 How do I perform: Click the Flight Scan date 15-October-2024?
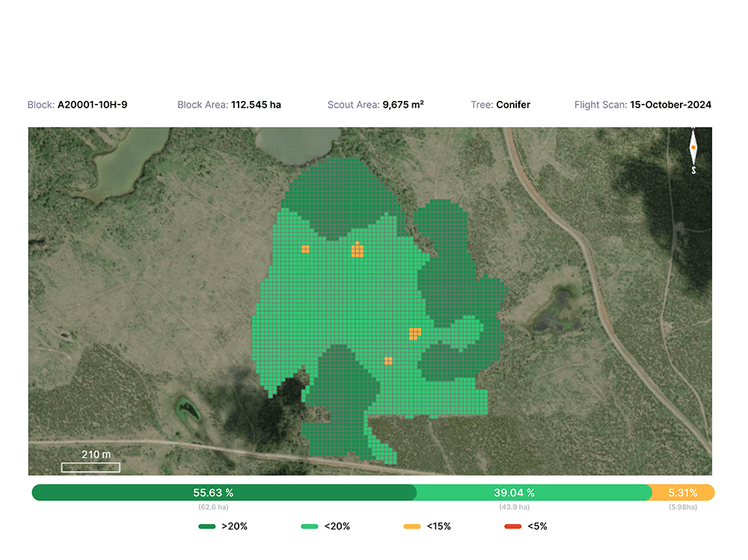[670, 105]
